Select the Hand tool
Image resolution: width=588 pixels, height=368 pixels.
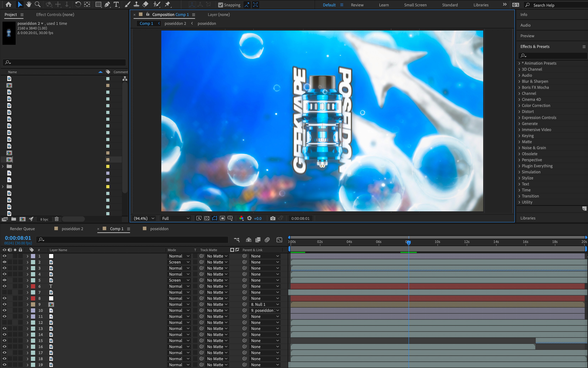[x=29, y=4]
